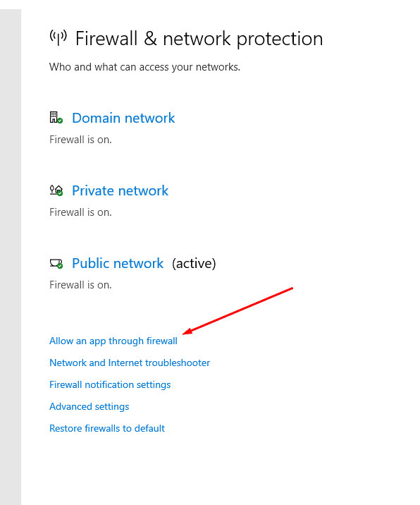This screenshot has width=420, height=505.
Task: Click the antenna icon beside the Firewall heading
Action: tap(58, 37)
